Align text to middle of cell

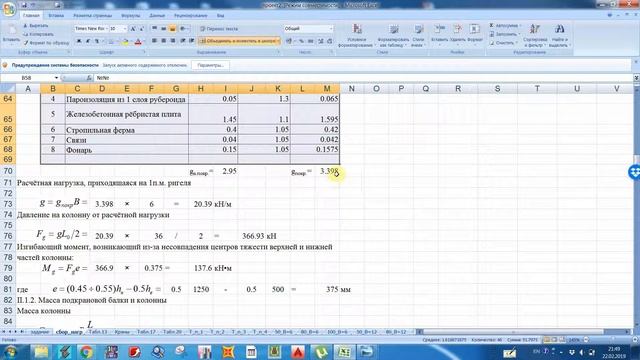[163, 29]
